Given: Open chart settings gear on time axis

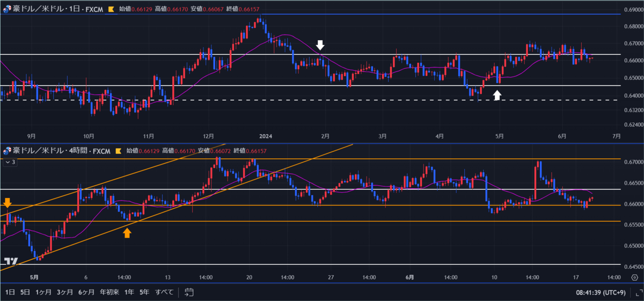Looking at the screenshot, I should pos(634,277).
